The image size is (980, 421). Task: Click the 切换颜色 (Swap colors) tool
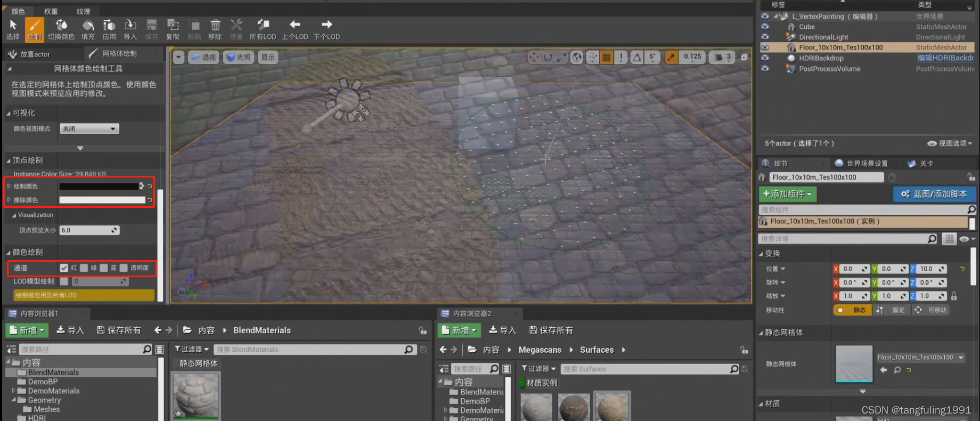61,29
